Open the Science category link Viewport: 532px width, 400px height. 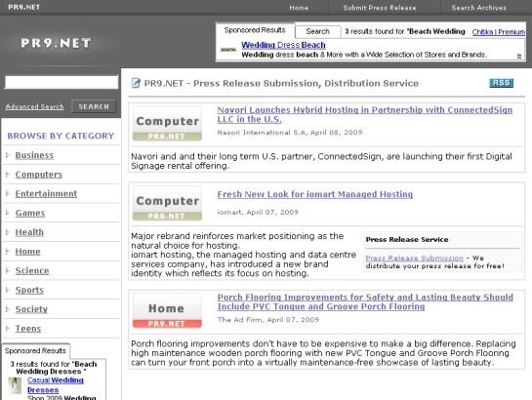tap(32, 270)
